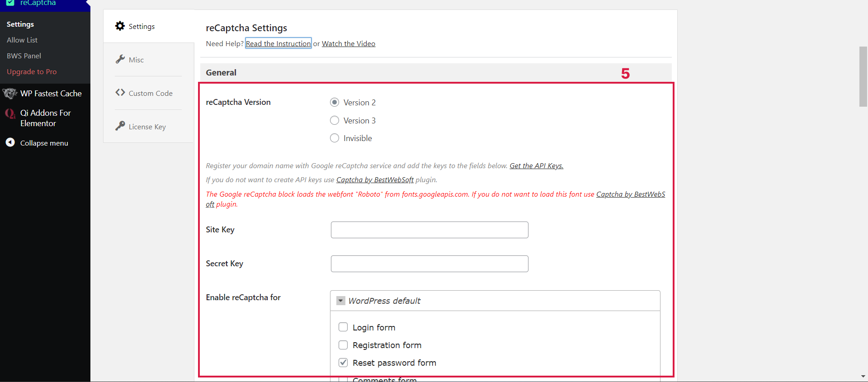Open the Watch the Video link

[349, 43]
